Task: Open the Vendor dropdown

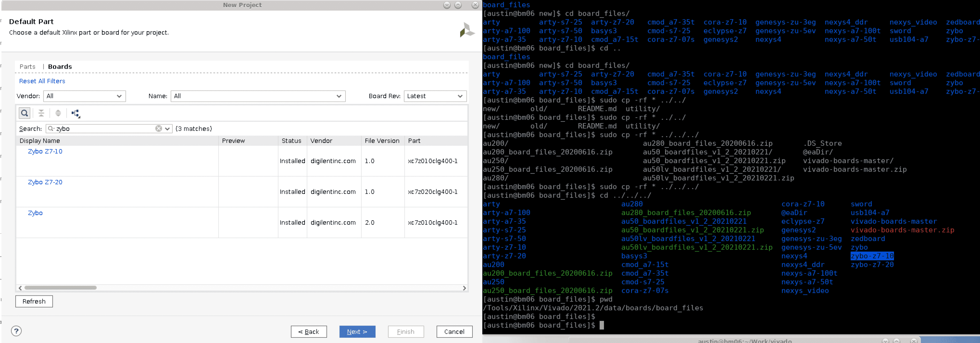Action: [x=84, y=96]
